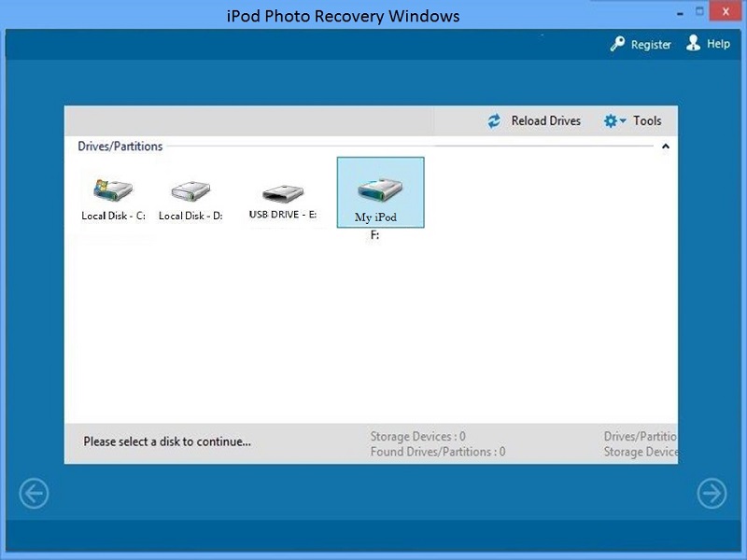Click the 'Drives/Partitions' section heading
Screen dimensions: 747x560
click(120, 147)
